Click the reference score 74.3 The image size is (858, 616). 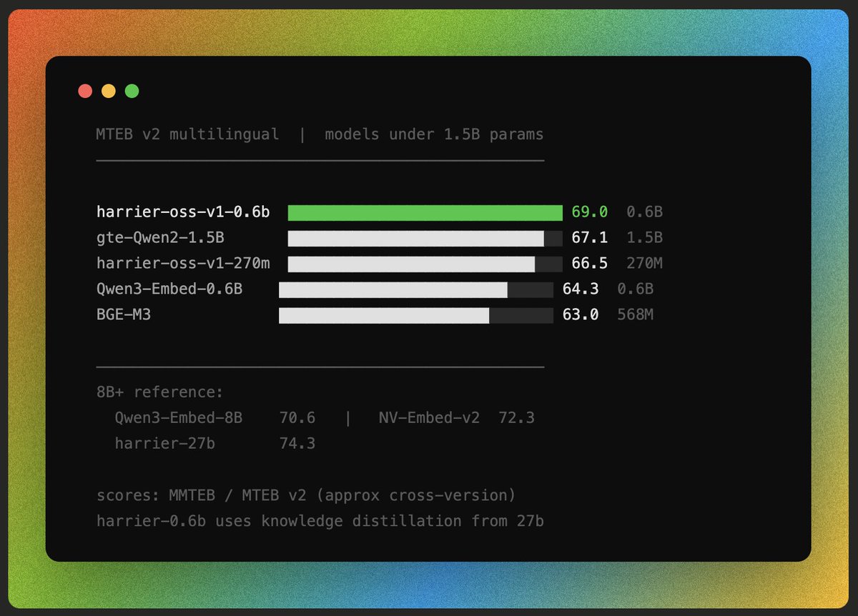pyautogui.click(x=297, y=443)
